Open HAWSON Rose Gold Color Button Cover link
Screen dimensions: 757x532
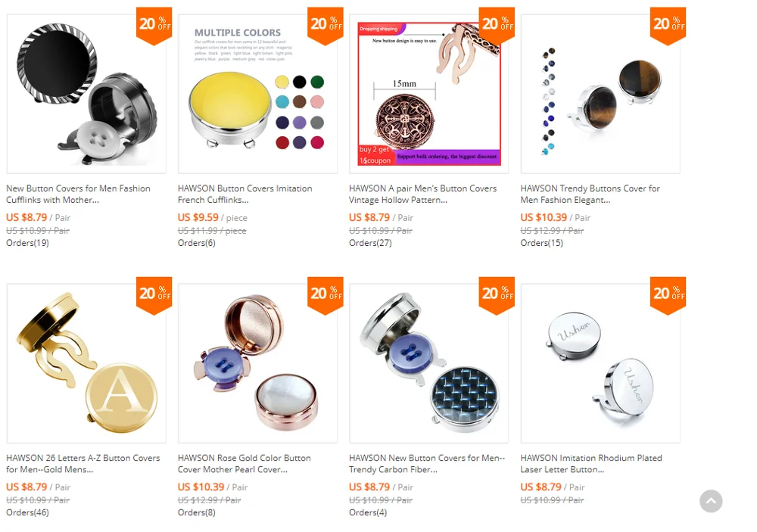click(x=245, y=463)
